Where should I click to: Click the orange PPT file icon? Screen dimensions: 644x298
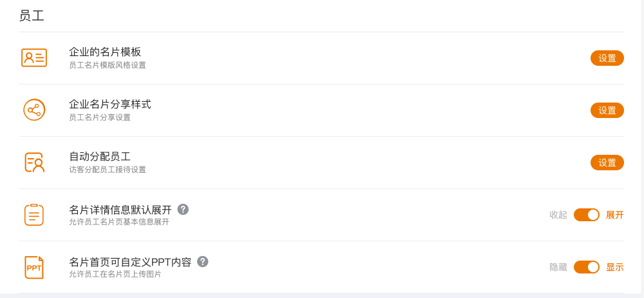pos(34,266)
